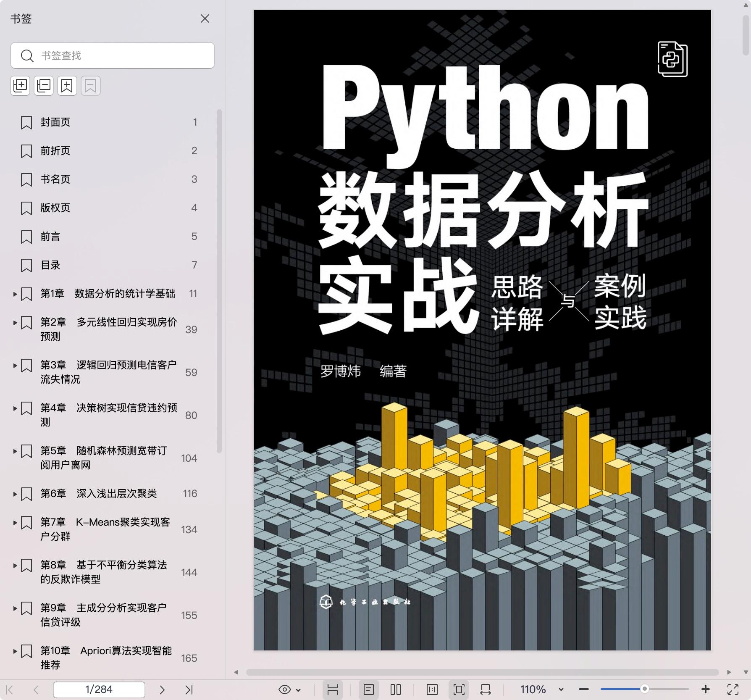Viewport: 751px width, 700px height.
Task: Toggle fit width view
Action: point(486,689)
